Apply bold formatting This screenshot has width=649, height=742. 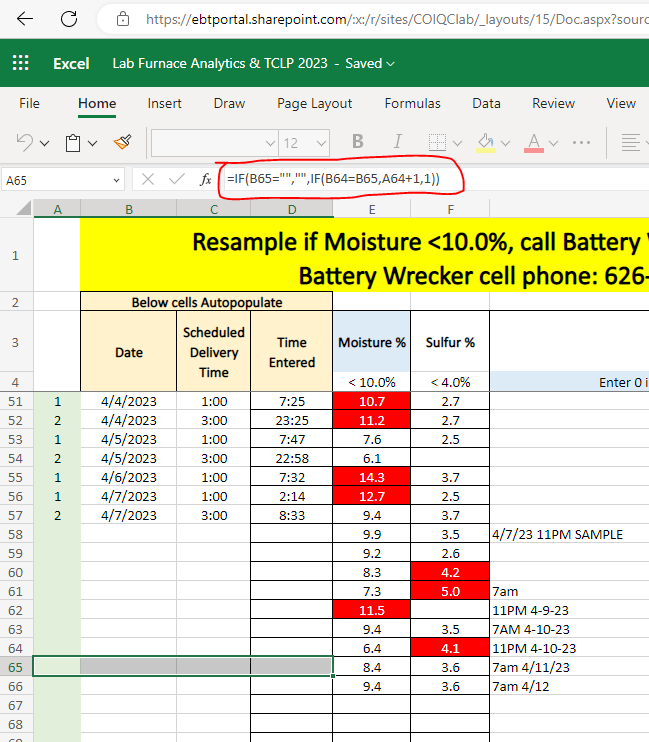click(x=358, y=141)
